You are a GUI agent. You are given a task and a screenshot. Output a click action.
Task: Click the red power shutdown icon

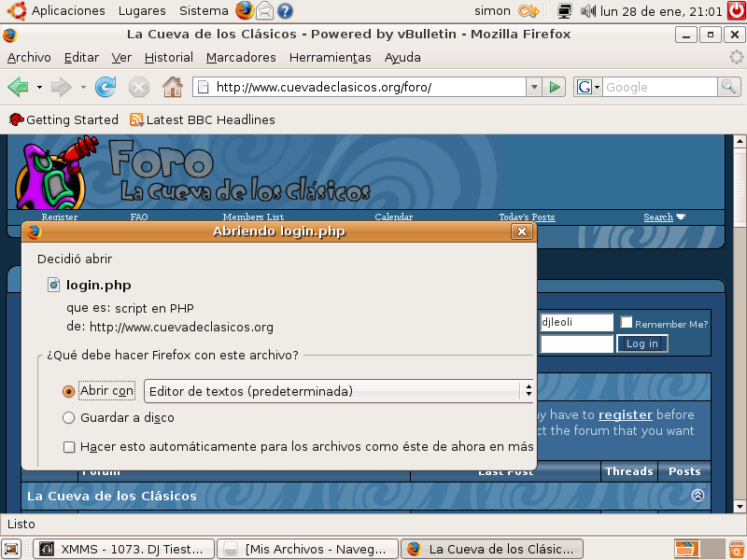(x=737, y=10)
